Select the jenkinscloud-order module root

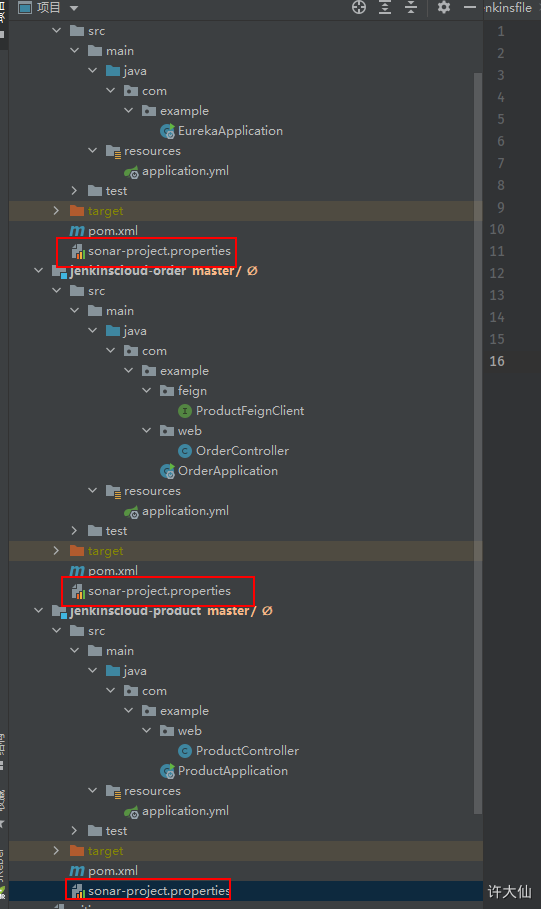coord(128,271)
